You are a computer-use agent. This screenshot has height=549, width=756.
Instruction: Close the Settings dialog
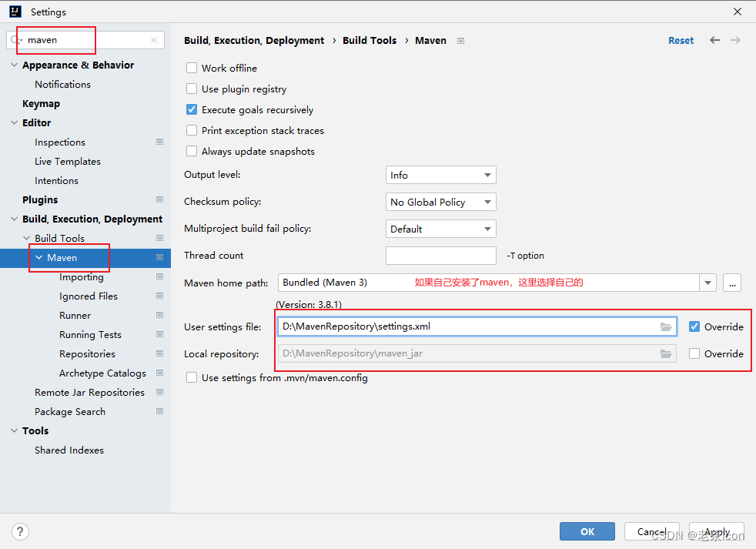click(738, 12)
